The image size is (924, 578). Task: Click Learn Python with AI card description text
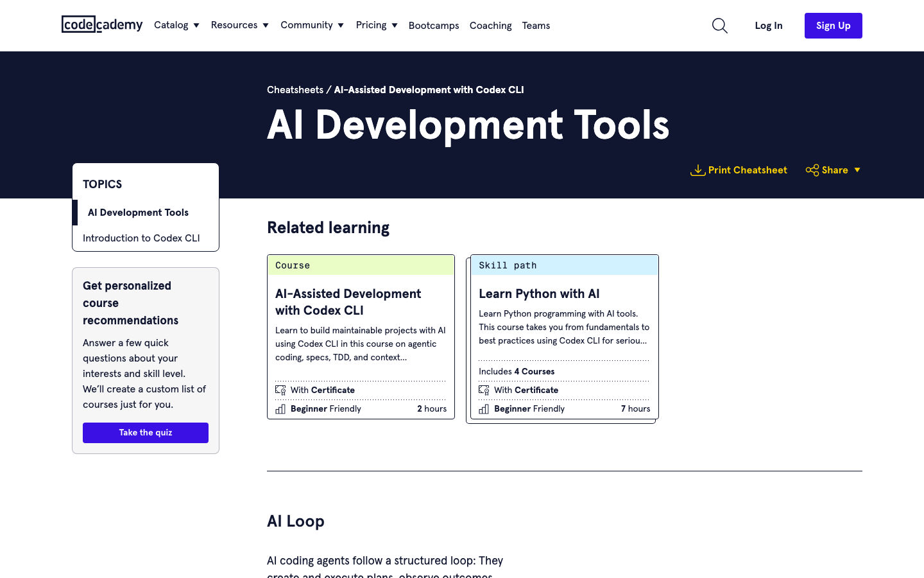564,327
